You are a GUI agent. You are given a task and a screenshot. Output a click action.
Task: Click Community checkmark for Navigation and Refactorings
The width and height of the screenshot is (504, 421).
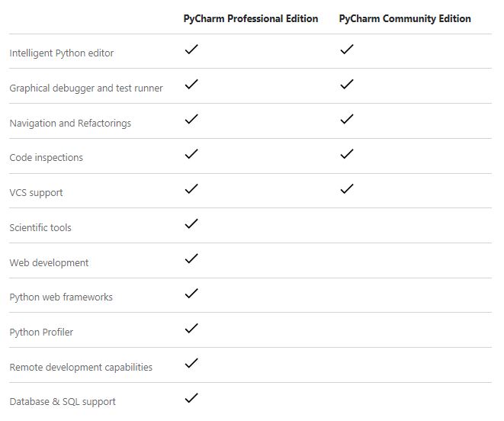coord(347,119)
